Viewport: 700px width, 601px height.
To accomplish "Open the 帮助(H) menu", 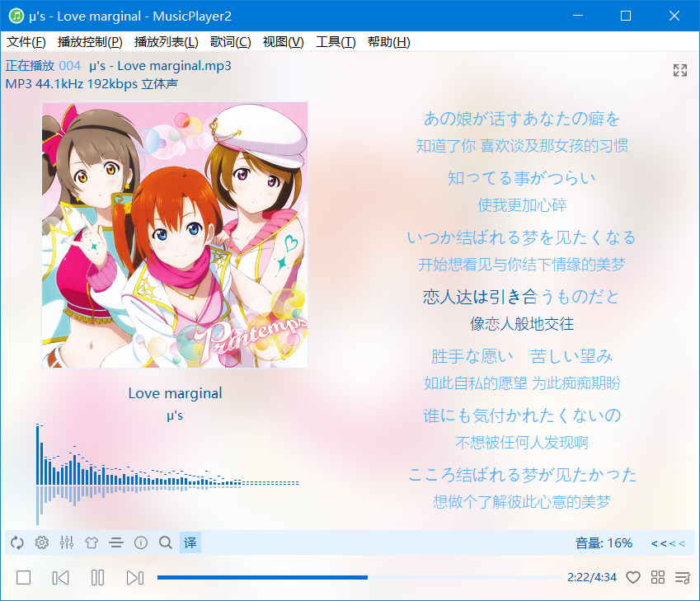I will tap(389, 42).
